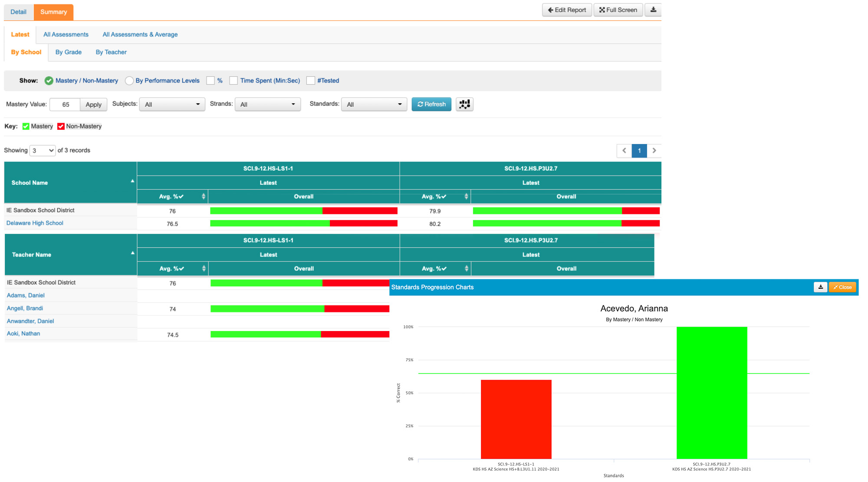Open teacher Angell, Brandi link

coord(25,308)
